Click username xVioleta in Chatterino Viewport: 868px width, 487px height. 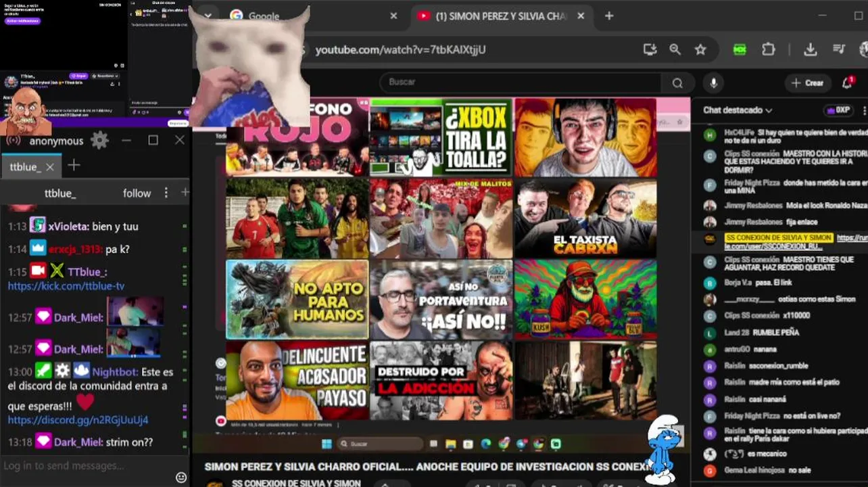(69, 227)
